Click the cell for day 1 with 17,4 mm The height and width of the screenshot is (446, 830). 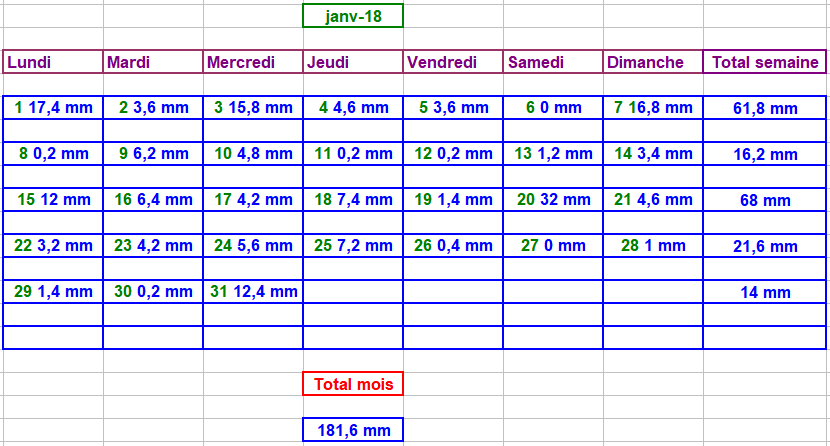coord(53,107)
